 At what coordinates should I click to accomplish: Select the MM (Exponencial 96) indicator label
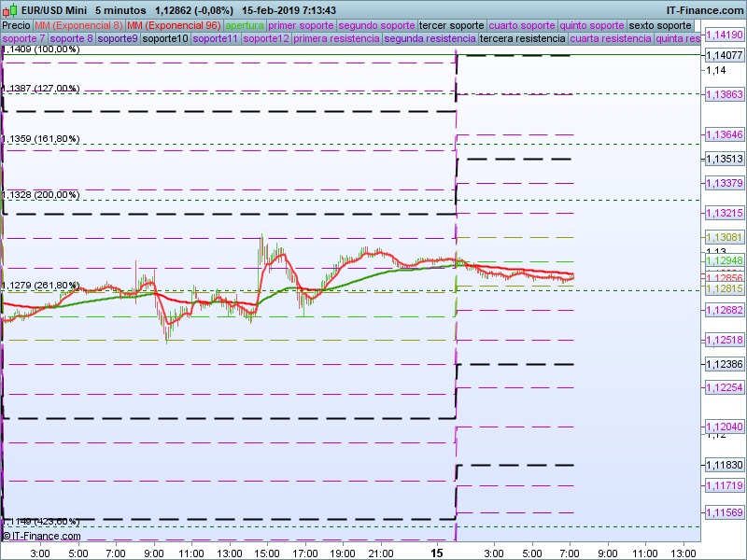[173, 25]
